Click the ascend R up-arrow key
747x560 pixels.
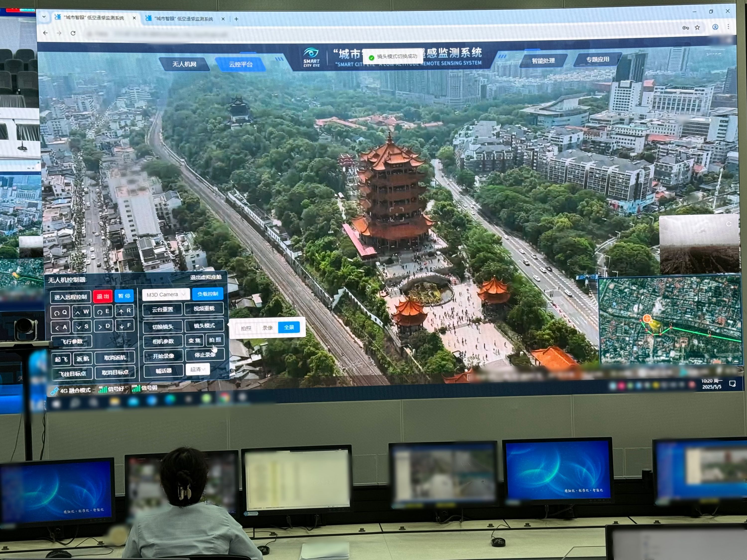(125, 311)
